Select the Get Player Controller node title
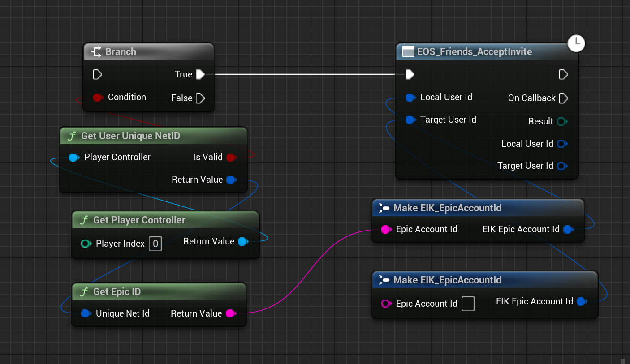Screen dimensions: 630x364 coord(139,220)
